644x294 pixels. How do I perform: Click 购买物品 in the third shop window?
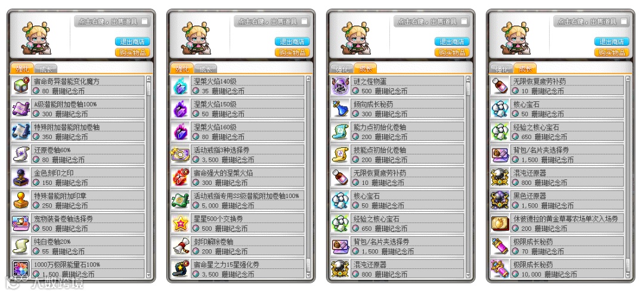(452, 52)
